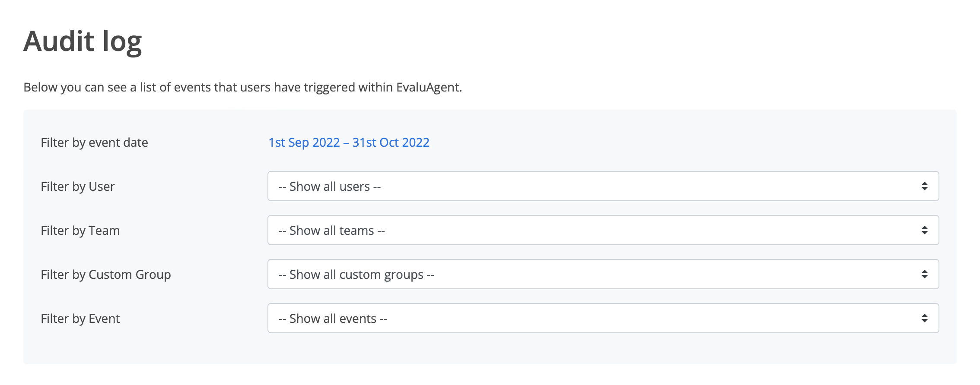Click the up-down arrows on teams dropdown
The height and width of the screenshot is (385, 980).
924,230
